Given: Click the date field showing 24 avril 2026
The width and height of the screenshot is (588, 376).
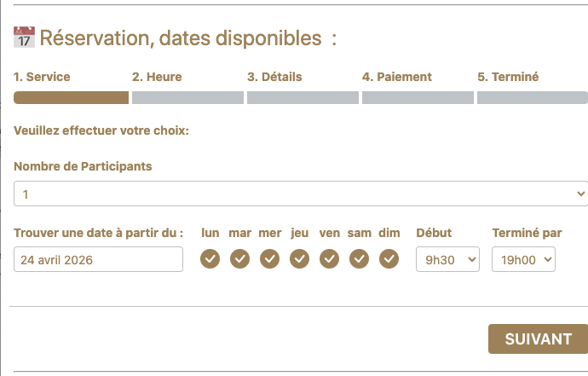Looking at the screenshot, I should (x=98, y=259).
